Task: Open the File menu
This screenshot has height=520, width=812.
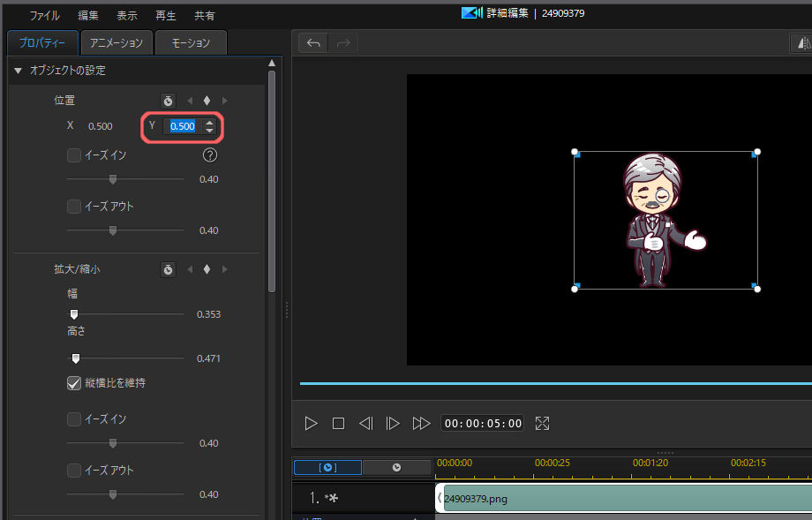Action: [45, 15]
